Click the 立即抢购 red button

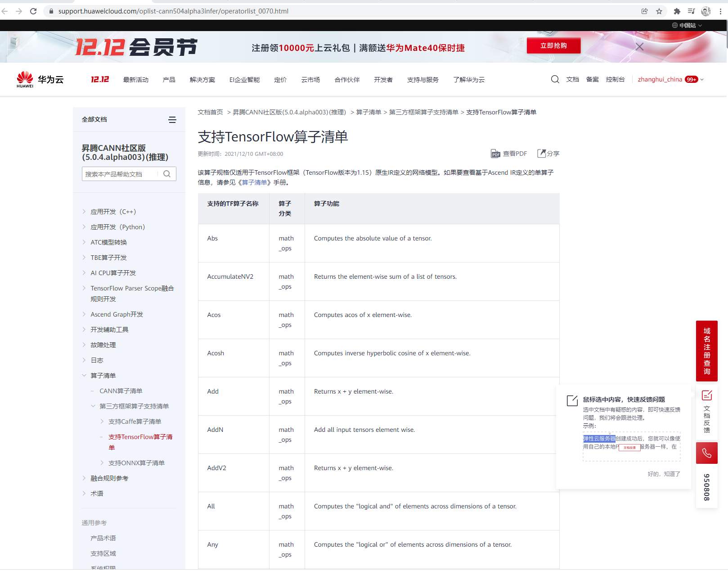(553, 45)
